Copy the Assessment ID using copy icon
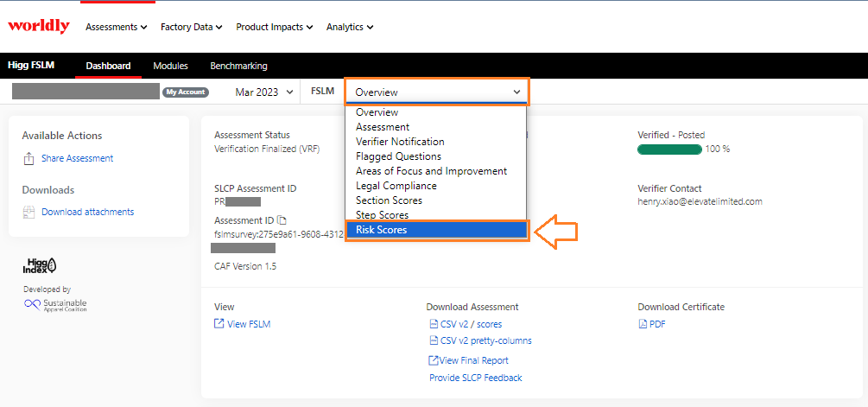The height and width of the screenshot is (407, 868). point(282,220)
